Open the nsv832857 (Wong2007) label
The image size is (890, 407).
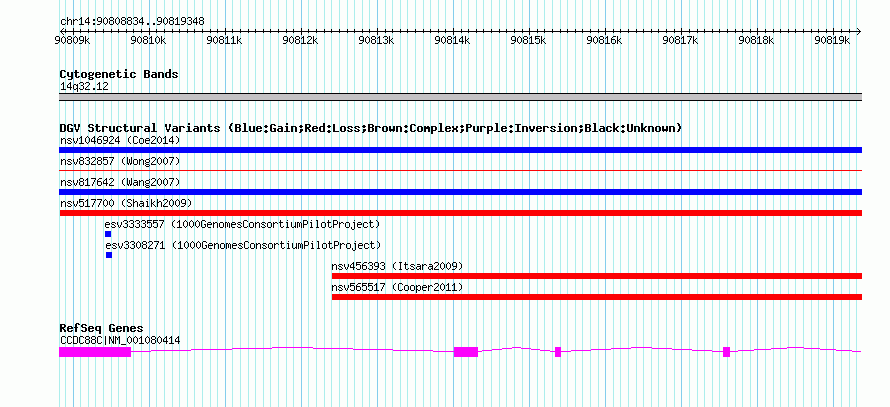[120, 161]
